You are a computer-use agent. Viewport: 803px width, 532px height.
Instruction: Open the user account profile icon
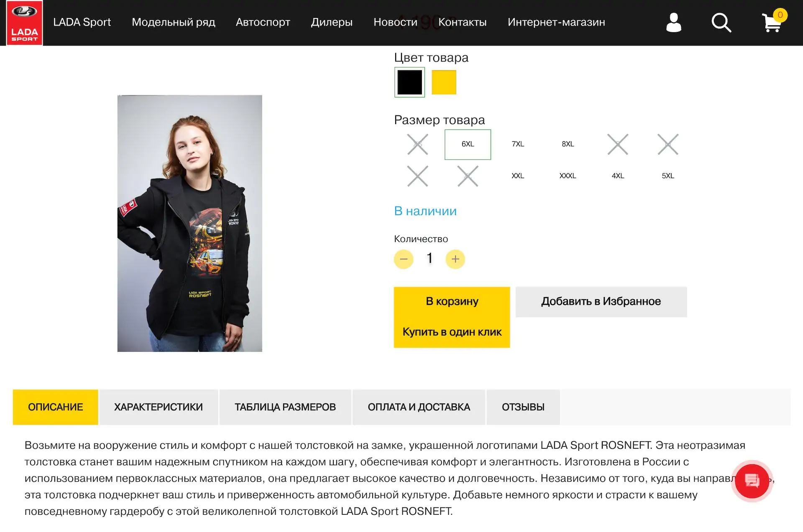(673, 23)
